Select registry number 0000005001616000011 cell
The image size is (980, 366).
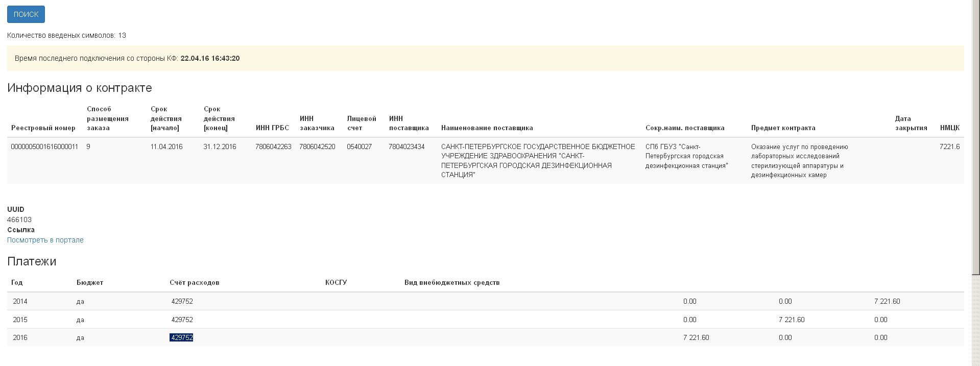click(x=44, y=147)
